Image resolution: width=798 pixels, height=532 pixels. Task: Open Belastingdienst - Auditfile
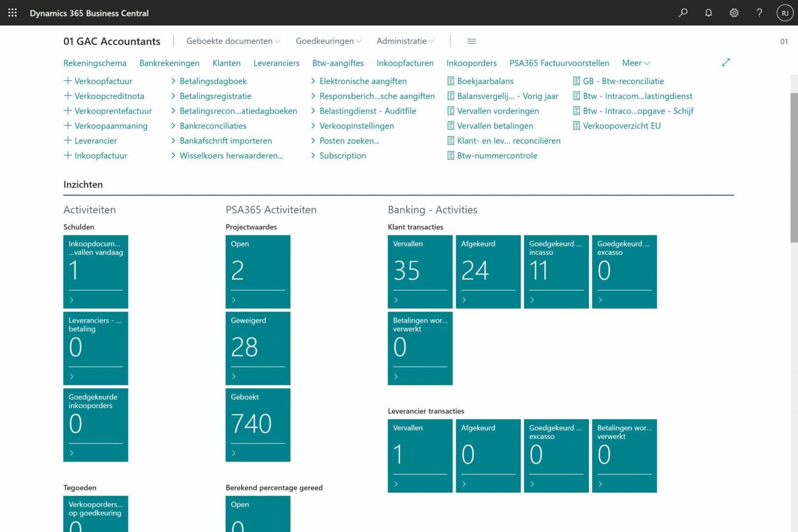367,111
